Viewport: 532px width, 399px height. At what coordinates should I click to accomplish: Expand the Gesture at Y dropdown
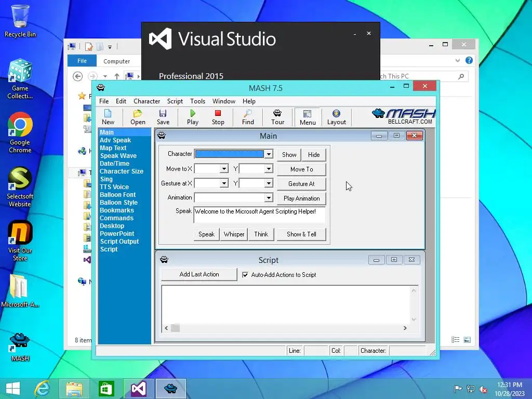269,183
